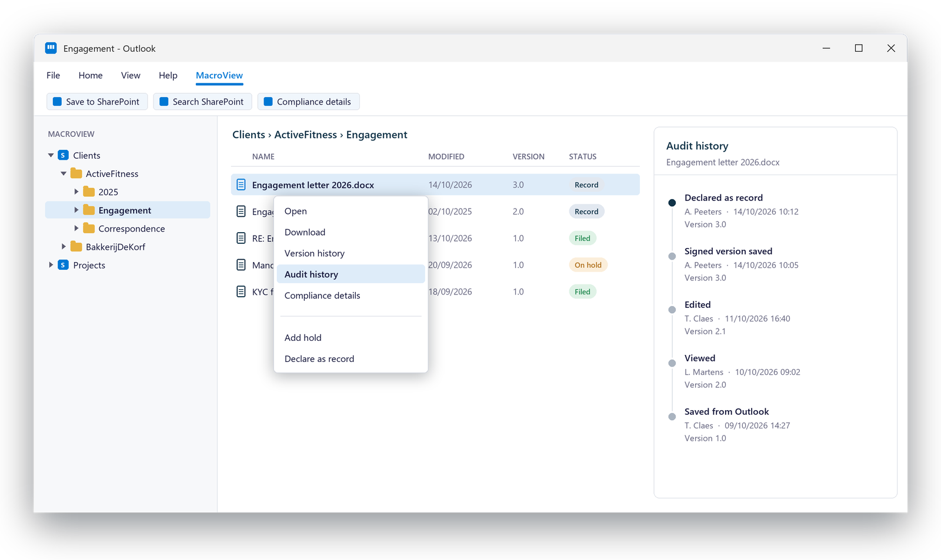Image resolution: width=941 pixels, height=560 pixels.
Task: Collapse the Clients tree node
Action: click(51, 155)
